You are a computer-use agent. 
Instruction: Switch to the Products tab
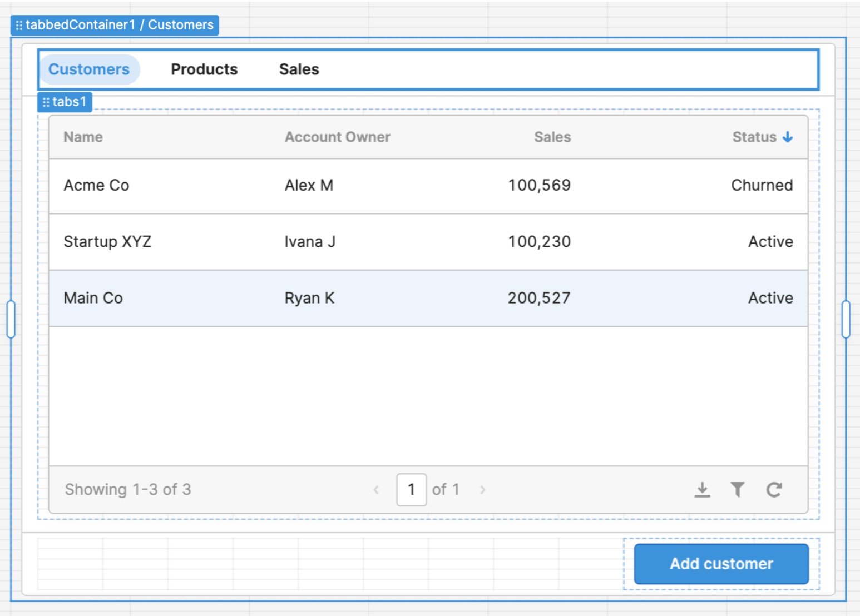204,69
